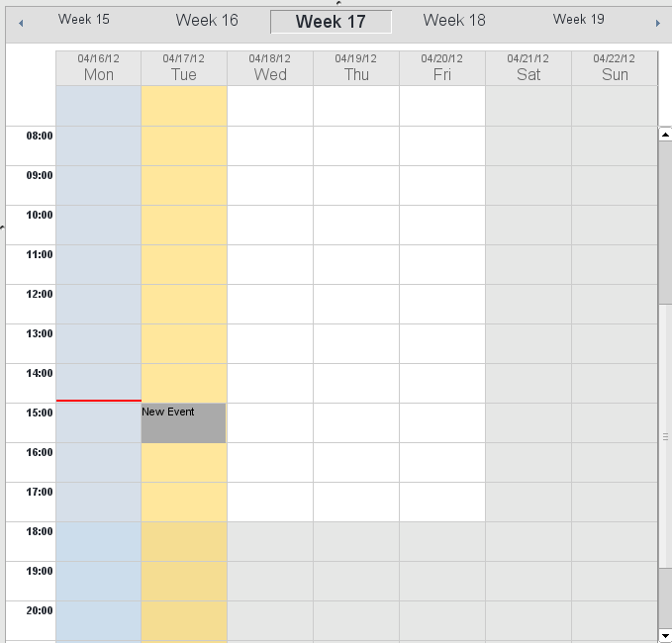Screen dimensions: 672x643
Task: Select the New Event block on Tuesday
Action: (x=184, y=423)
